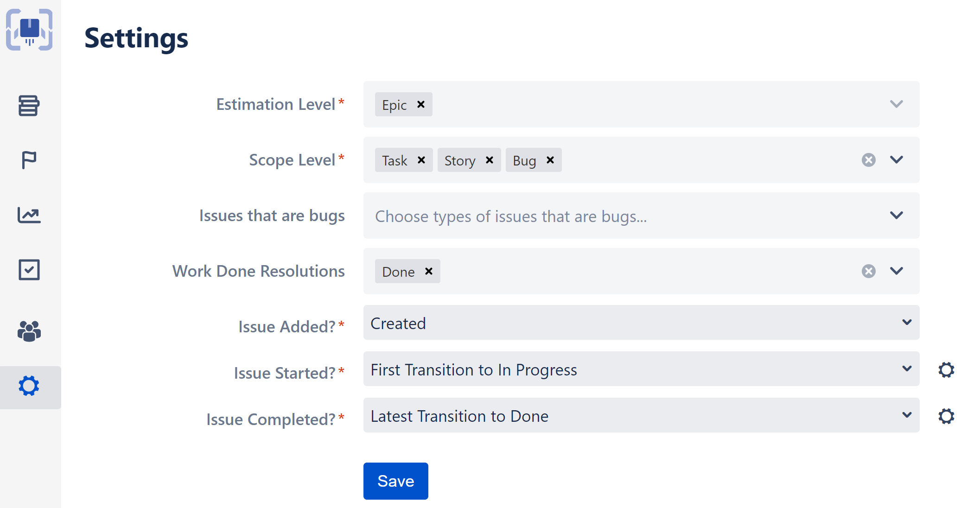Remove the Done tag from Work Done Resolutions

[x=428, y=271]
